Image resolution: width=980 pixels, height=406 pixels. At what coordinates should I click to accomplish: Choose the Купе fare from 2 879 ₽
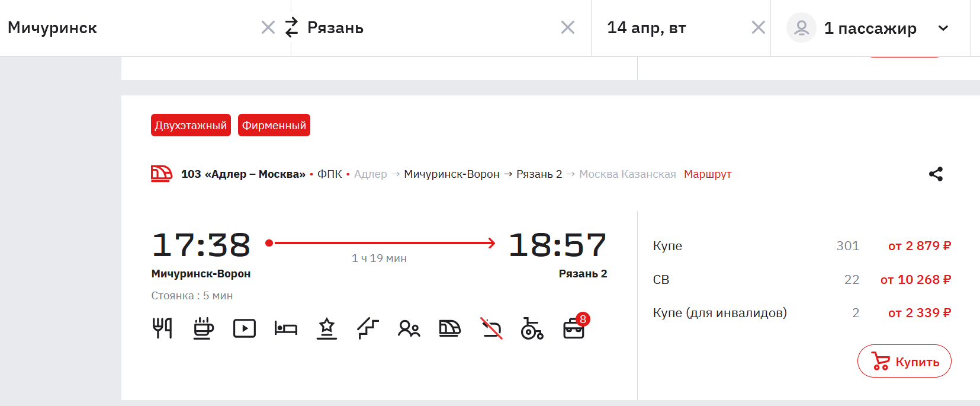coord(919,246)
